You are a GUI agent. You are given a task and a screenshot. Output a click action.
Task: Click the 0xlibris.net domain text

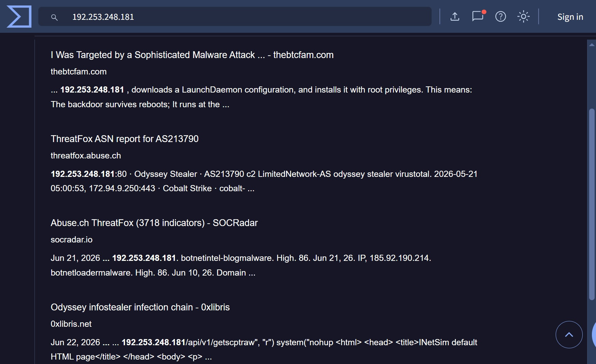[71, 324]
